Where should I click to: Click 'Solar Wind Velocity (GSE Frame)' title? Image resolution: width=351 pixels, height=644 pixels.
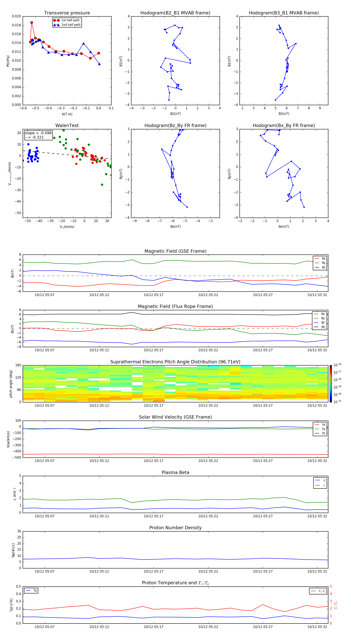click(175, 417)
